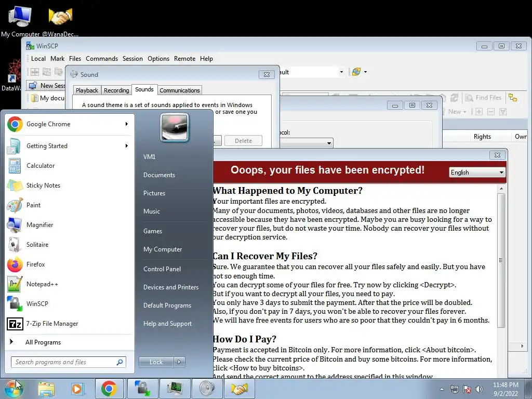Open shutdown options arrow next to Lock
Screen dimensions: 532x399
click(x=179, y=362)
